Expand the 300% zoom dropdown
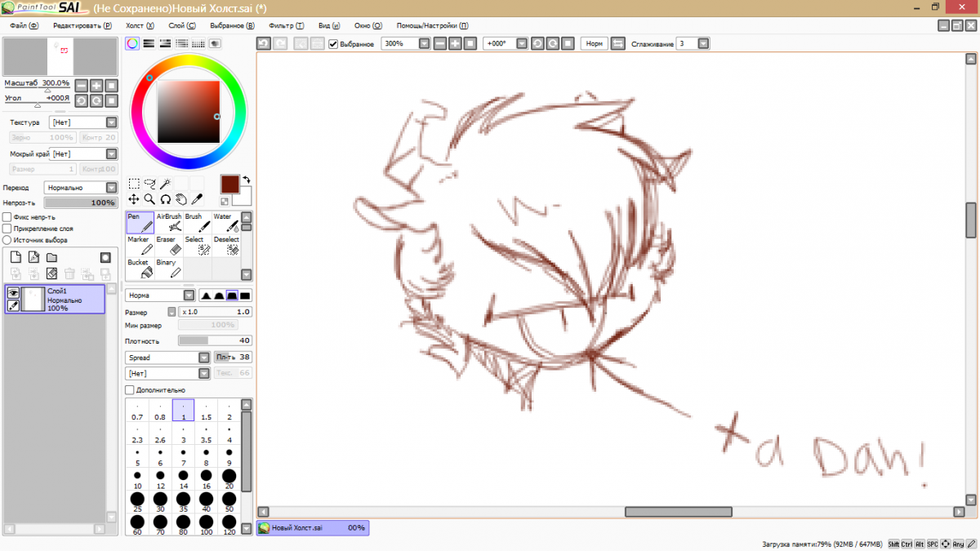The image size is (980, 551). [x=424, y=43]
